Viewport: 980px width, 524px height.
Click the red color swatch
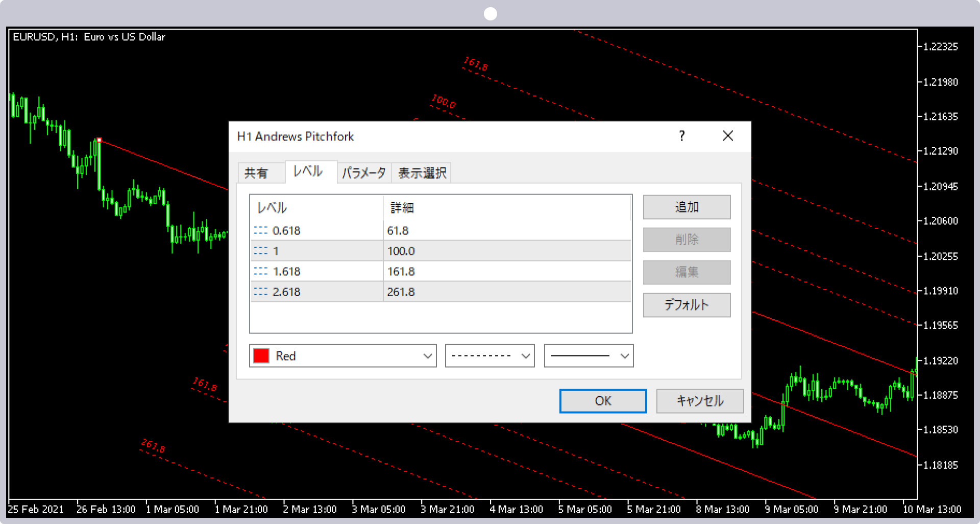261,356
